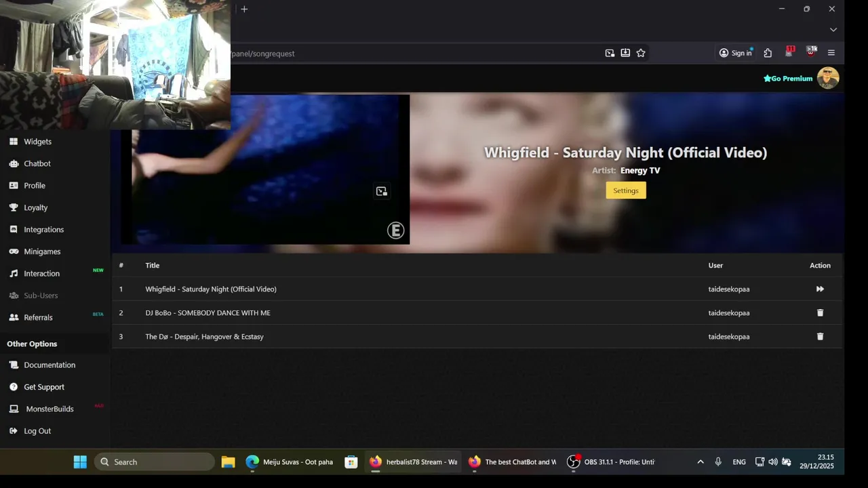The width and height of the screenshot is (868, 488).
Task: Click the Title column header
Action: click(x=152, y=265)
